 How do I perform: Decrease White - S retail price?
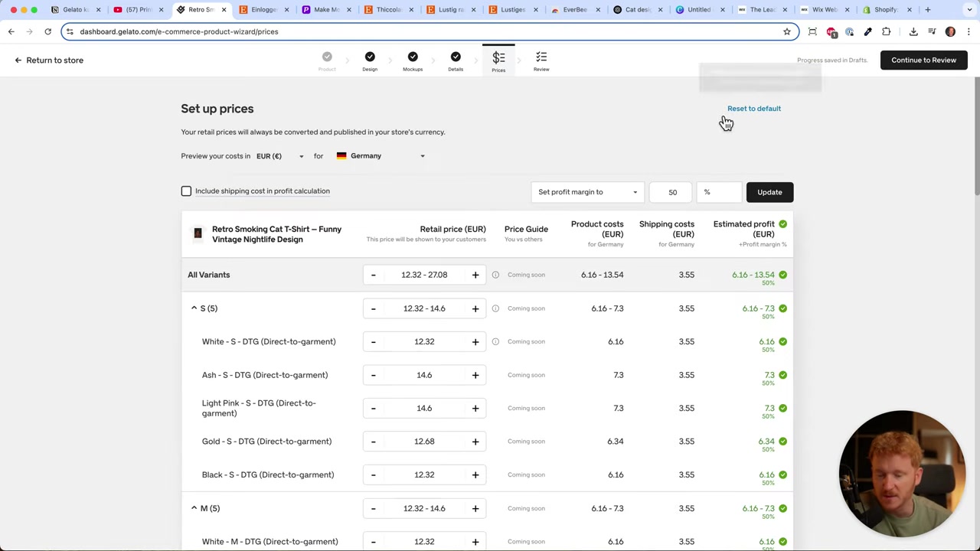pyautogui.click(x=373, y=341)
